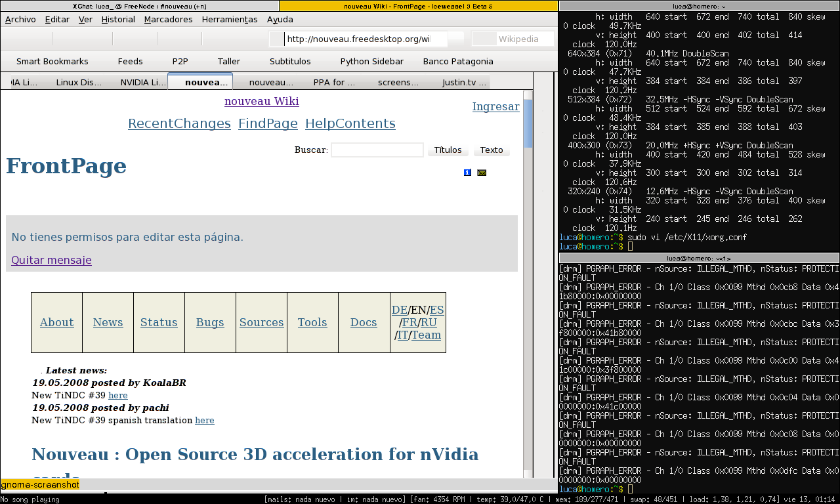Focus the Buscar wiki search field
840x504 pixels.
[377, 150]
